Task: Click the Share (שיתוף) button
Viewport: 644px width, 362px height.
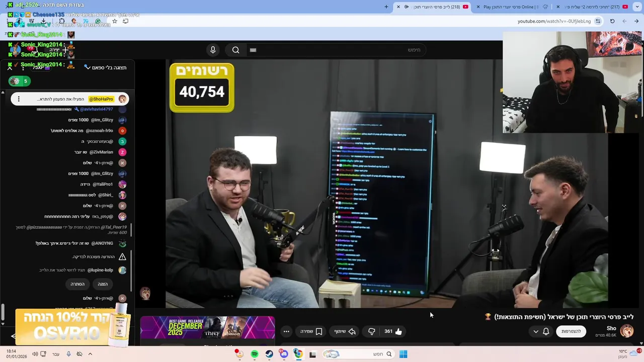Action: tap(345, 331)
